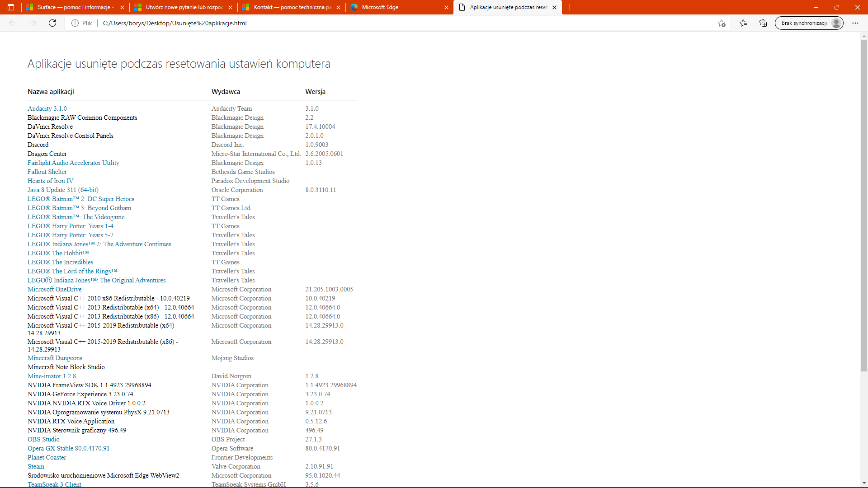The height and width of the screenshot is (488, 868).
Task: Open the Audacity 3.1.0 link
Action: pyautogui.click(x=47, y=108)
